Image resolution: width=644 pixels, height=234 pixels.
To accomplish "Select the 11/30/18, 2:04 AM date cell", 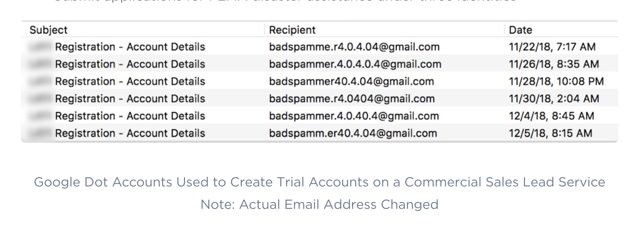I will click(x=554, y=98).
